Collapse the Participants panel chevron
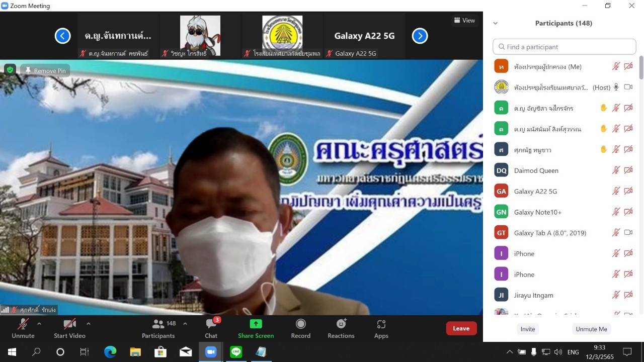Viewport: 644px width, 362px height. 495,23
